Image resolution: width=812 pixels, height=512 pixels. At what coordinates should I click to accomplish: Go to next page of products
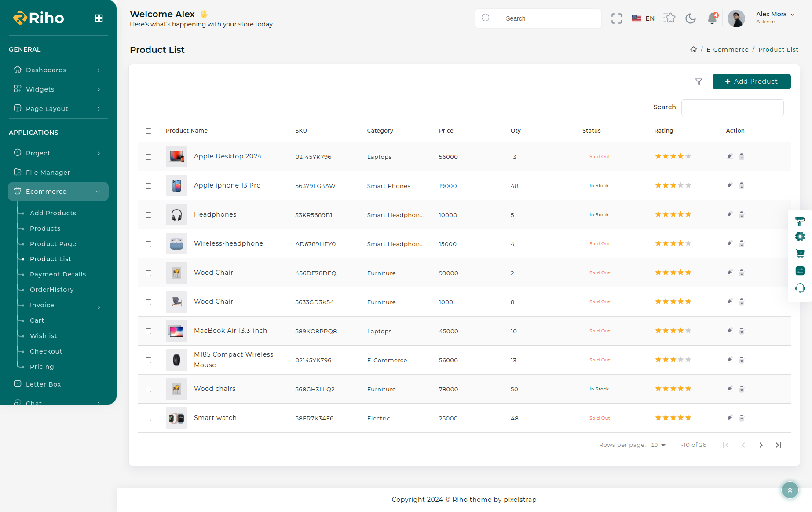761,445
